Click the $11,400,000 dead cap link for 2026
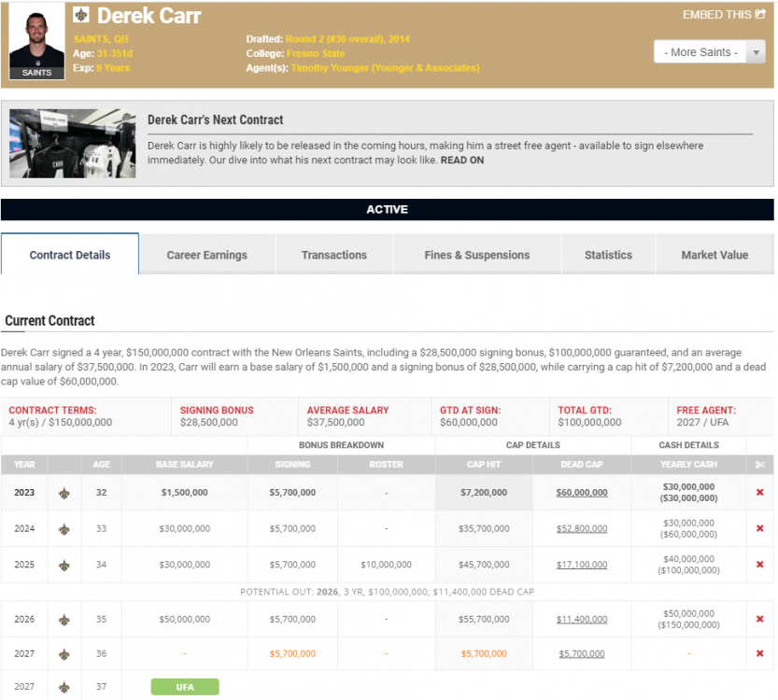The image size is (778, 700). (x=582, y=619)
